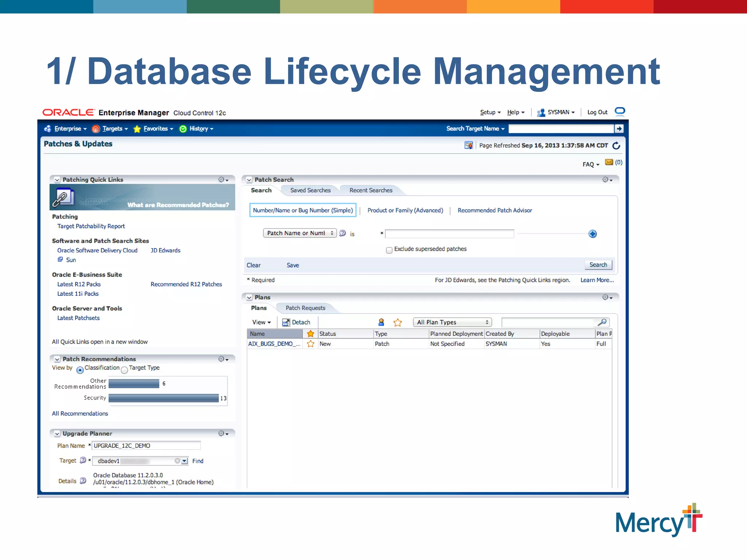747x560 pixels.
Task: Switch to the Saved Searches tab
Action: pos(310,190)
